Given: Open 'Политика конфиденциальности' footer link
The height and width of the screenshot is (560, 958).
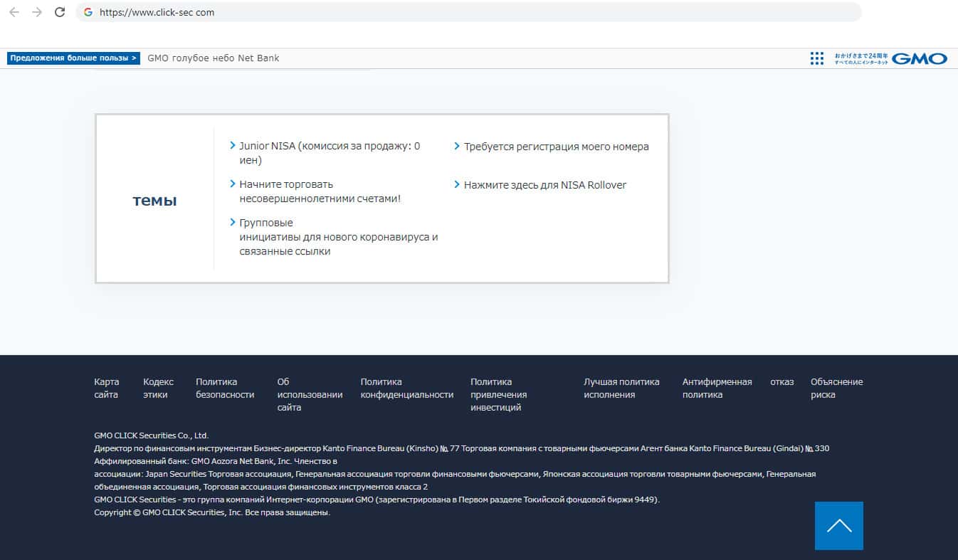Looking at the screenshot, I should (x=406, y=388).
